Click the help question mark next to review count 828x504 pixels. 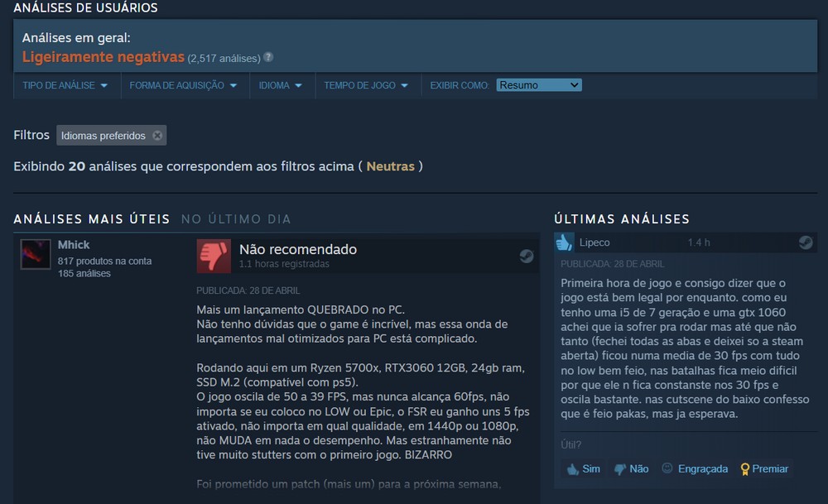pyautogui.click(x=268, y=57)
